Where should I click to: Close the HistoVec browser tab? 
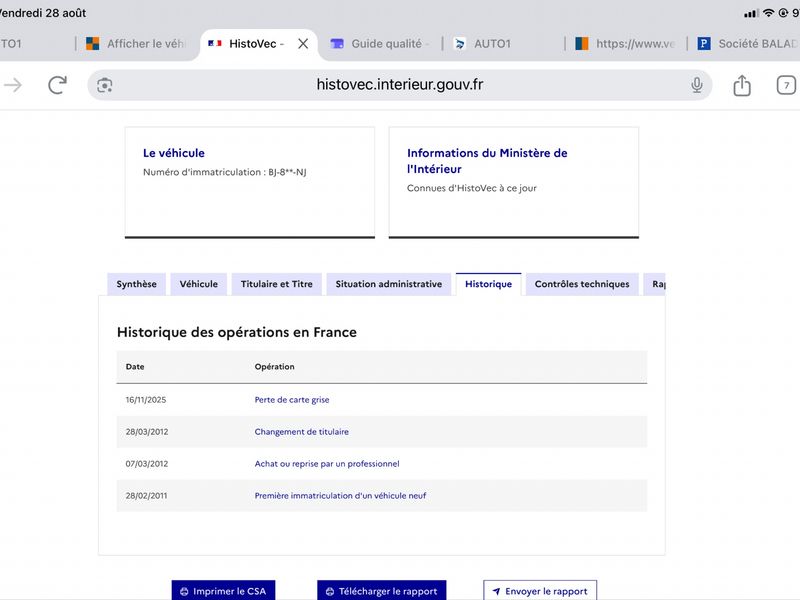303,44
